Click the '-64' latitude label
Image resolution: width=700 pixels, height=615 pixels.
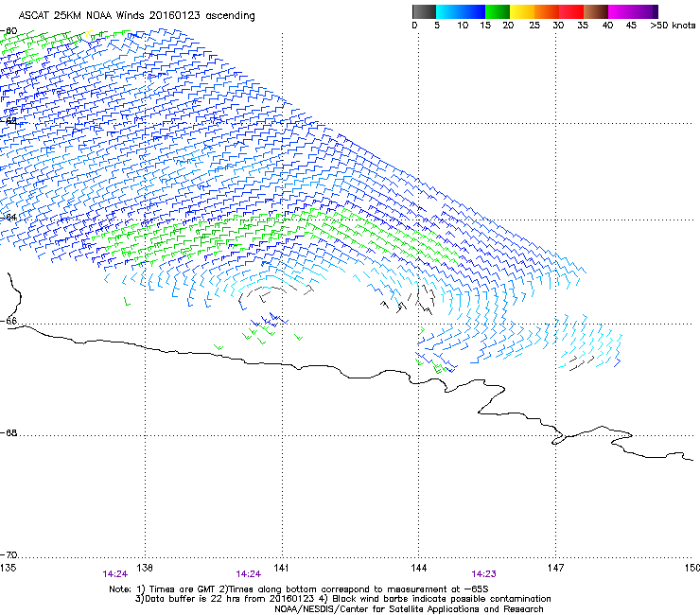9,217
